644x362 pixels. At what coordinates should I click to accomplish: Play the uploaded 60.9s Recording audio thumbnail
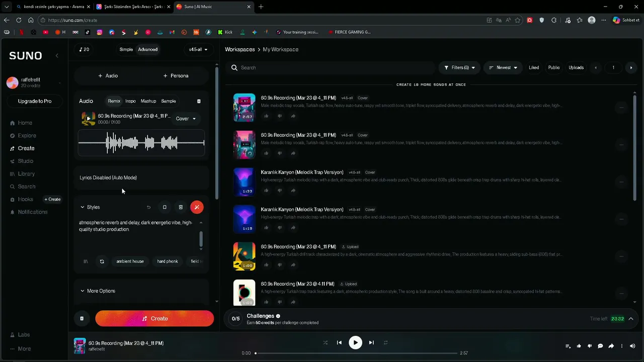(88, 119)
